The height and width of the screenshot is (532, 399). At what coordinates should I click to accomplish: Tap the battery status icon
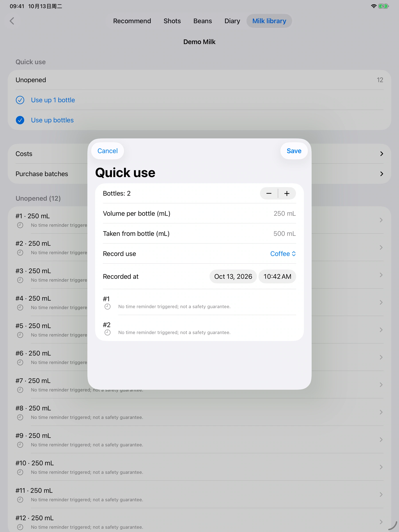383,6
